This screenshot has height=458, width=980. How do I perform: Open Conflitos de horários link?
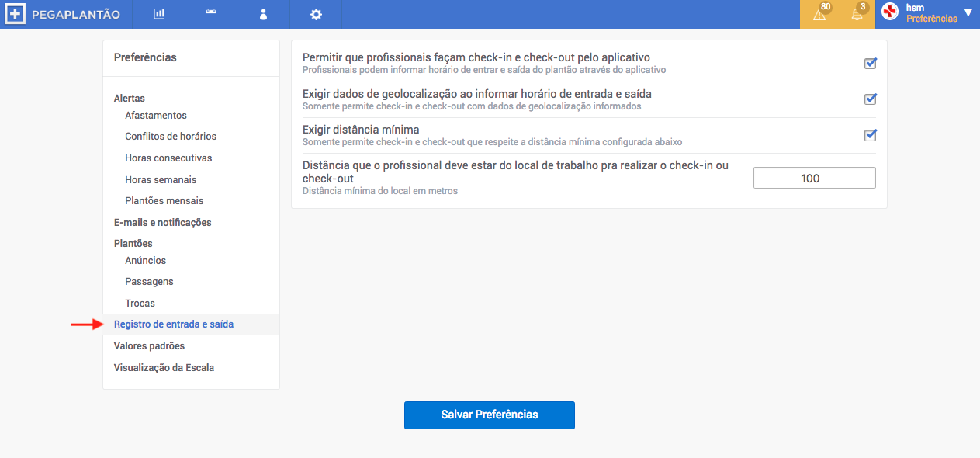pyautogui.click(x=171, y=137)
